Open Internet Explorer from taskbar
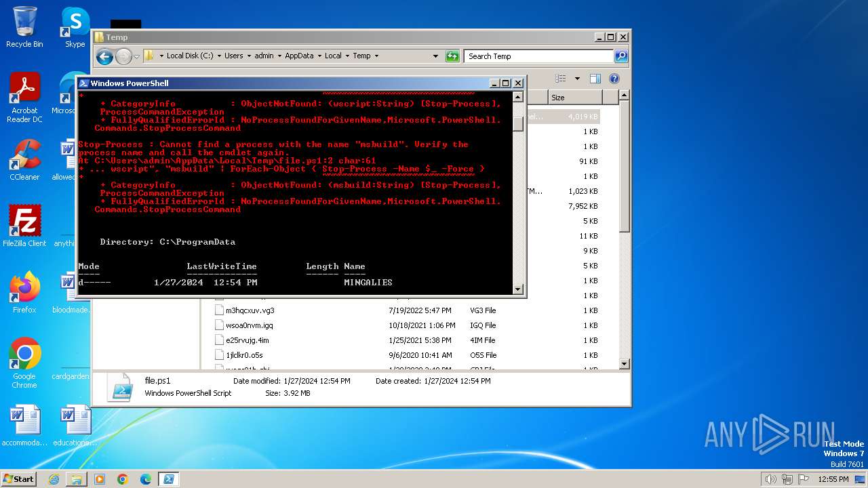The width and height of the screenshot is (868, 488). tap(54, 479)
